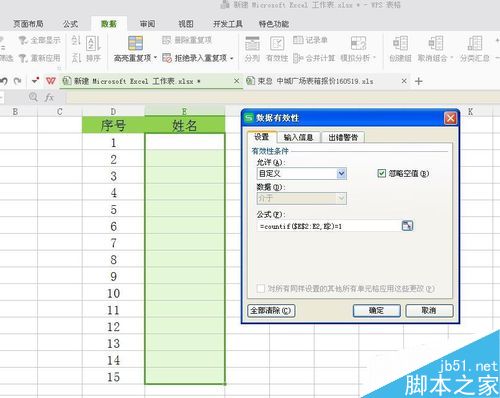This screenshot has height=398, width=500.
Task: Switch to the 页面布局 ribbon tab
Action: click(x=28, y=24)
